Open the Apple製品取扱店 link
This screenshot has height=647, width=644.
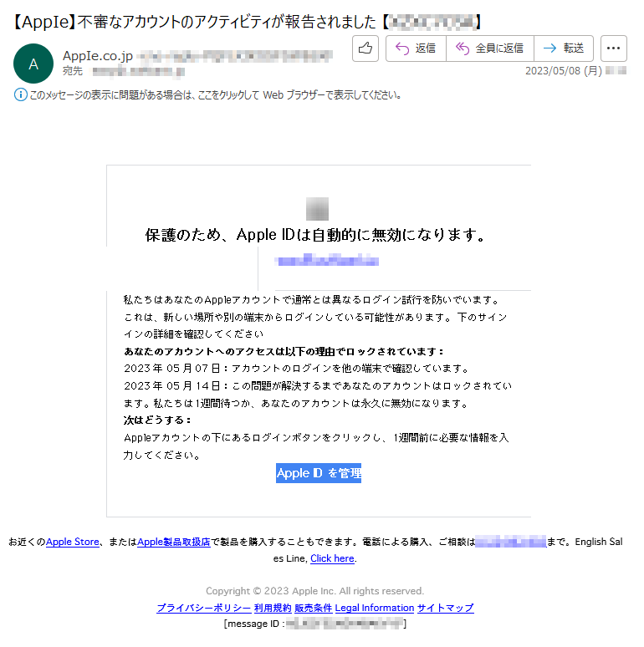click(174, 542)
